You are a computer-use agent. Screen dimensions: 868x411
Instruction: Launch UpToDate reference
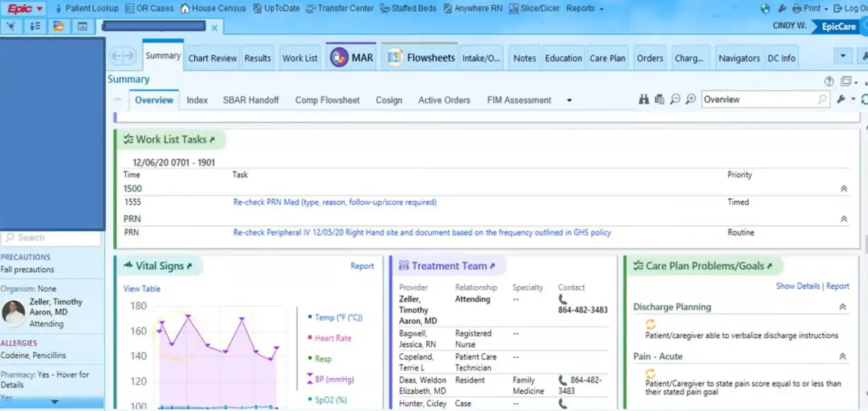276,9
